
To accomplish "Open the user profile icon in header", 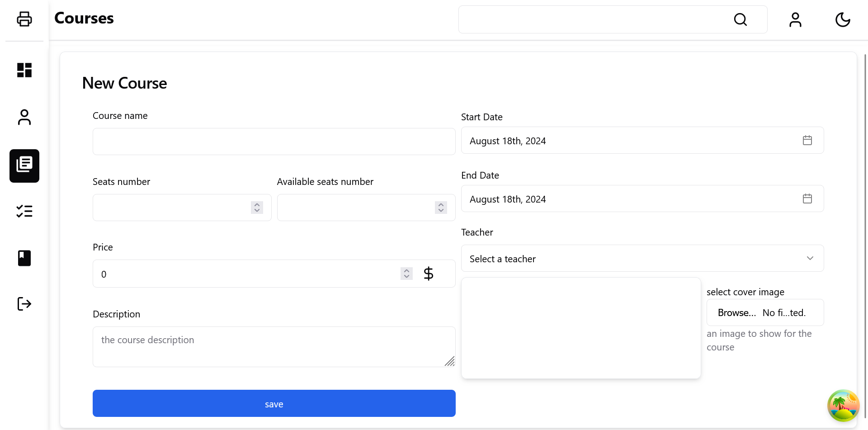I will (795, 19).
